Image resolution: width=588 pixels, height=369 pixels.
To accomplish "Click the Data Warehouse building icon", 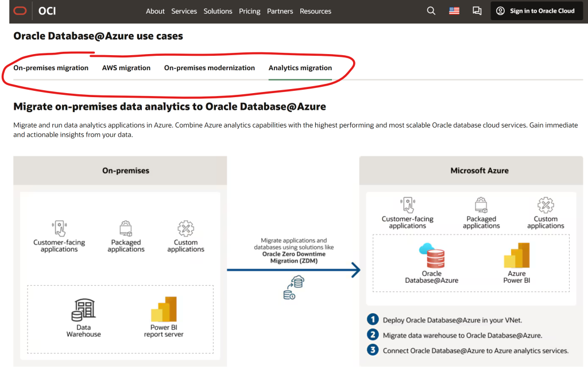I will point(84,311).
